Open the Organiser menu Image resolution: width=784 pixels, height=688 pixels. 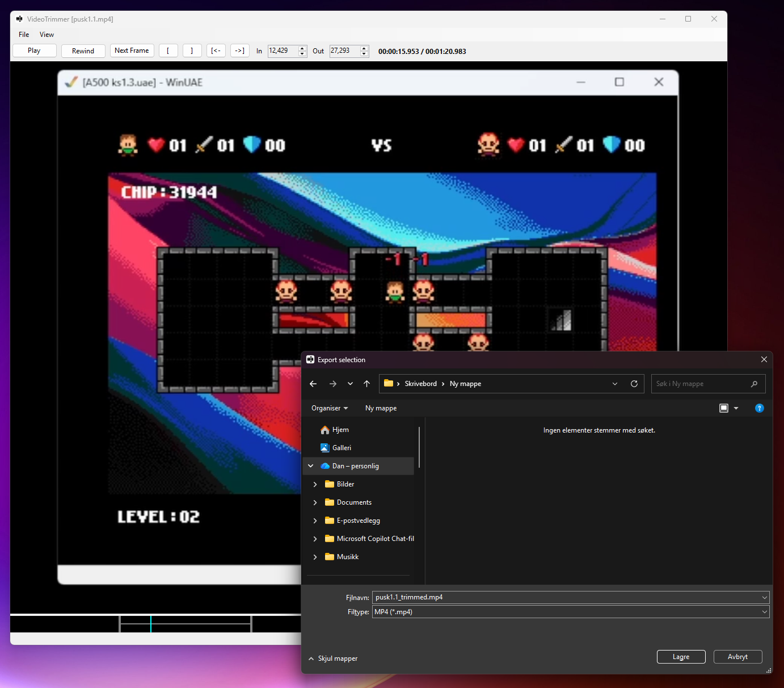coord(330,408)
